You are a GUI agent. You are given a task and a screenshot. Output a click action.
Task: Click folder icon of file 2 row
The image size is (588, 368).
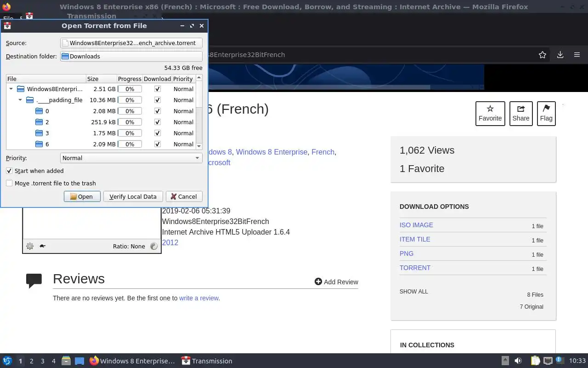click(x=39, y=122)
